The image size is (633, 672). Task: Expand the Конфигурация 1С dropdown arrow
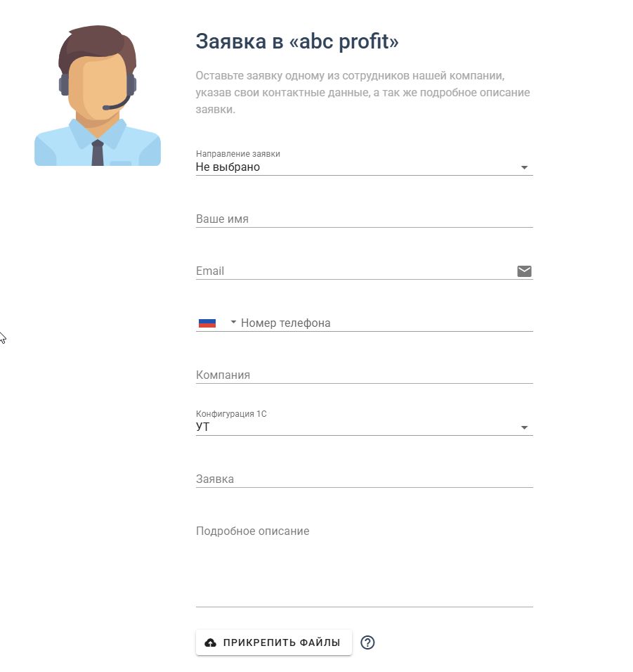524,428
